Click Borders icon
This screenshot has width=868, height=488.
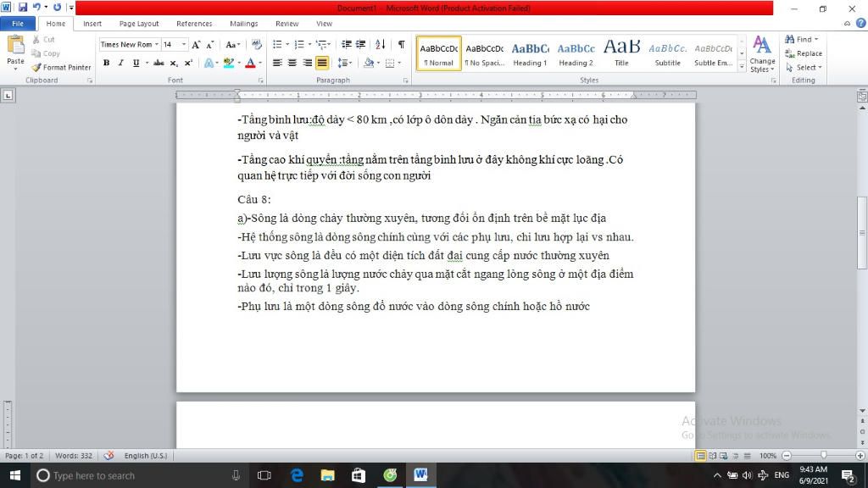(x=390, y=63)
